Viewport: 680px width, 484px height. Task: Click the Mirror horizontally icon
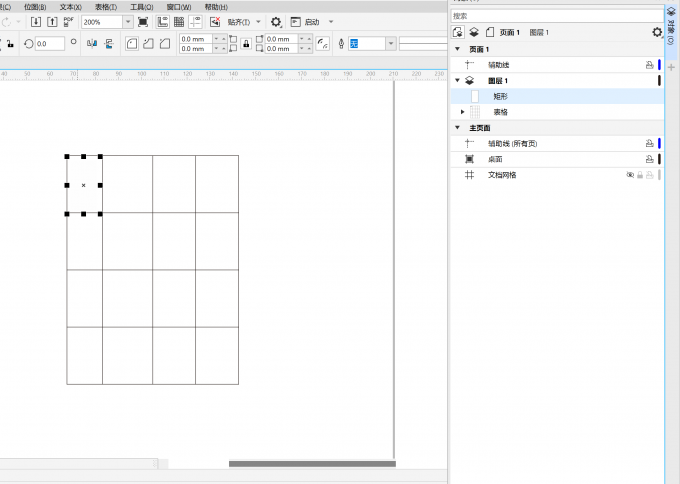point(92,43)
